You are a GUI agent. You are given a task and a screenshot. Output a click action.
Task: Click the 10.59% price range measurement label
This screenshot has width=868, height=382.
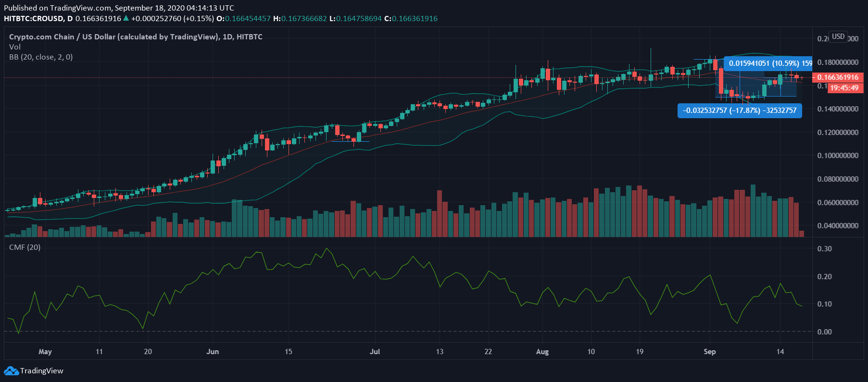coord(768,63)
